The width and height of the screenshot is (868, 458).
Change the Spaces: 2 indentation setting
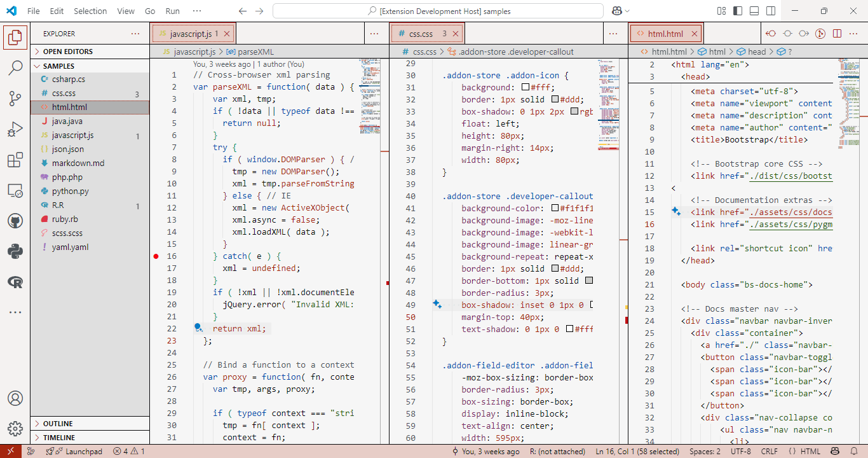(x=705, y=451)
